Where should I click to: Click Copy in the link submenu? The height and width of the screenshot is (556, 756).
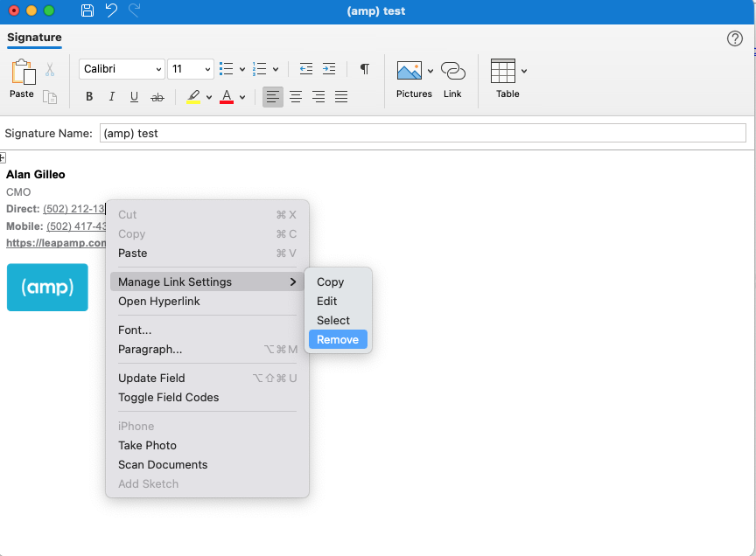click(338, 281)
